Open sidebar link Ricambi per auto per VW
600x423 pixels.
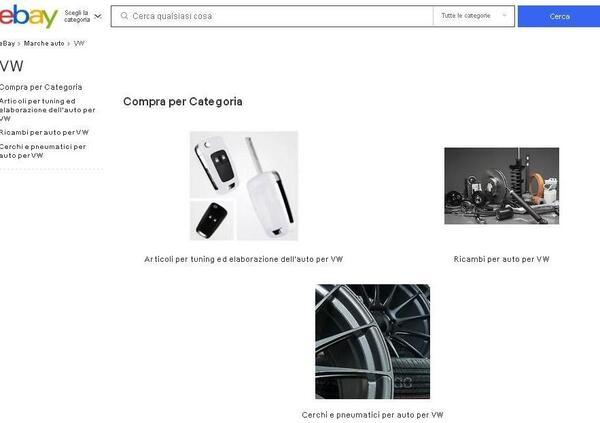(x=44, y=132)
